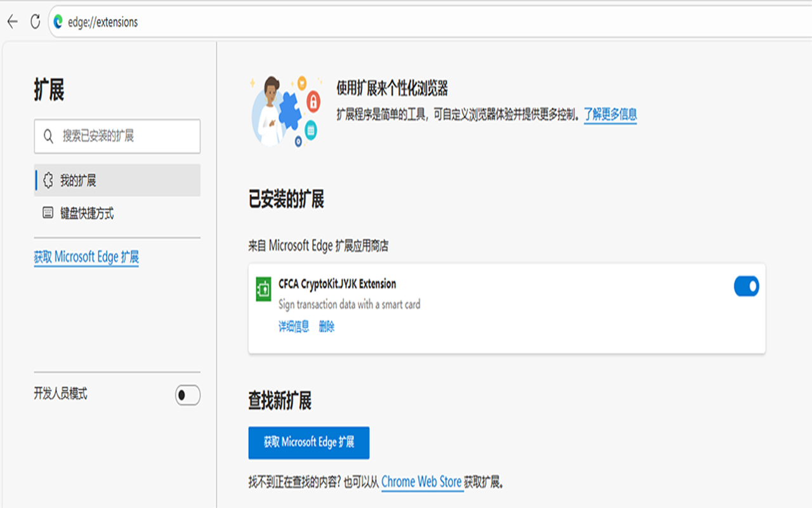812x508 pixels.
Task: Click the Edge logo in address bar
Action: tap(58, 22)
